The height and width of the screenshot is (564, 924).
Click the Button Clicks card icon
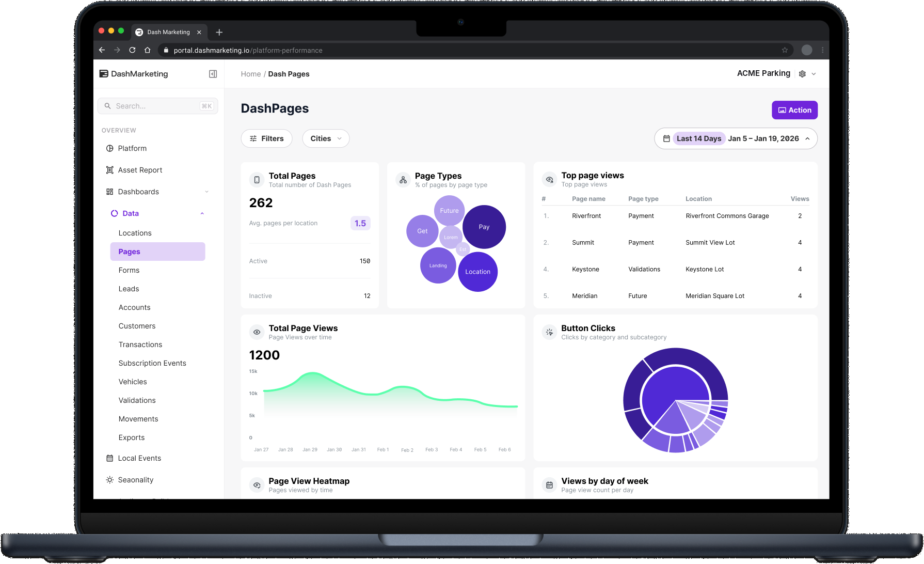click(549, 332)
